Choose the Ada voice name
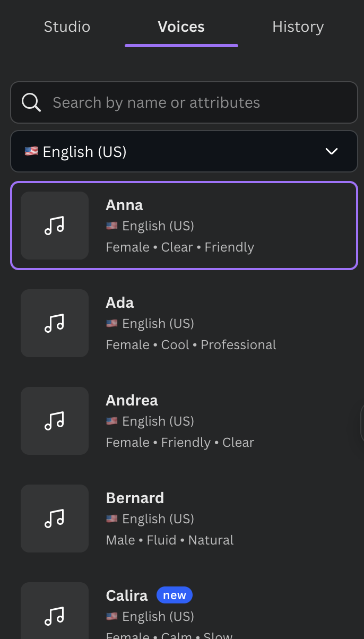Image resolution: width=364 pixels, height=639 pixels. tap(120, 303)
